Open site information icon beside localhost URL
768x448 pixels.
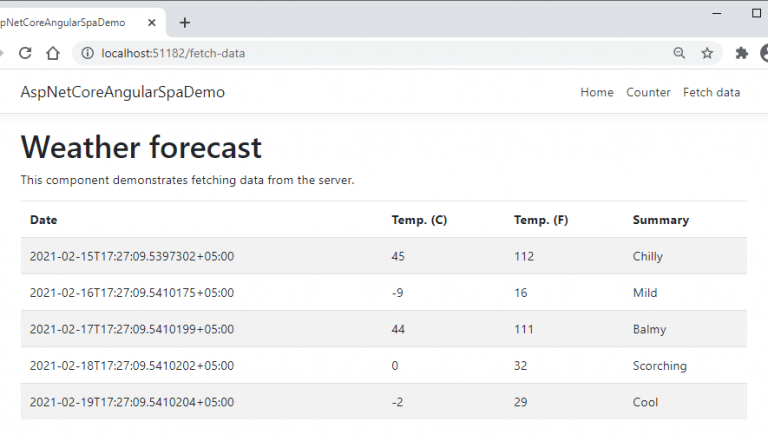[88, 53]
